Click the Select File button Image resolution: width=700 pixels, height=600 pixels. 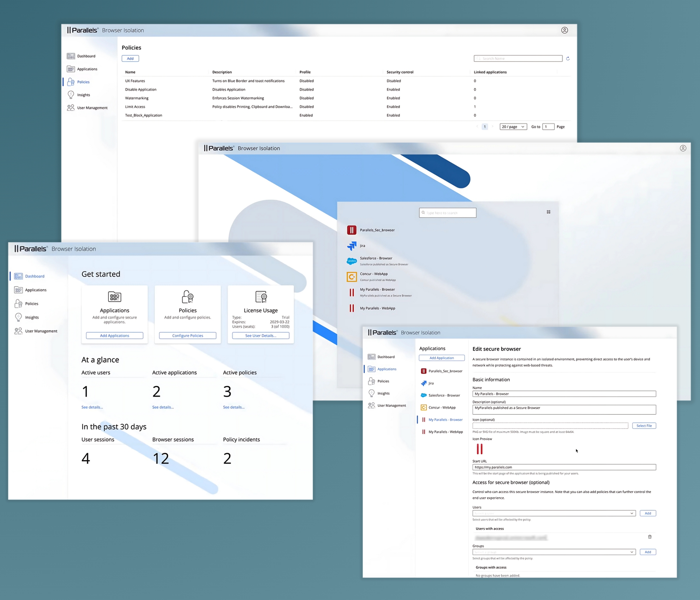pyautogui.click(x=644, y=426)
